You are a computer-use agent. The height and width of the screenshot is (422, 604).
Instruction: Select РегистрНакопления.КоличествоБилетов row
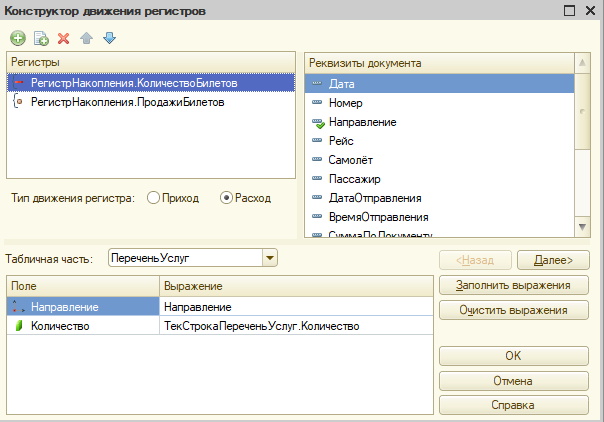(151, 83)
